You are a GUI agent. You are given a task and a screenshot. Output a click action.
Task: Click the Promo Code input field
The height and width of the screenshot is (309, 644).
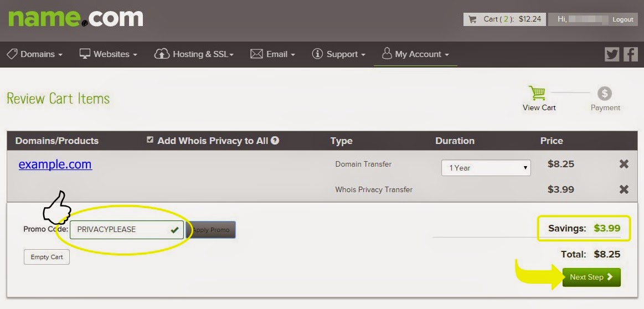point(126,230)
